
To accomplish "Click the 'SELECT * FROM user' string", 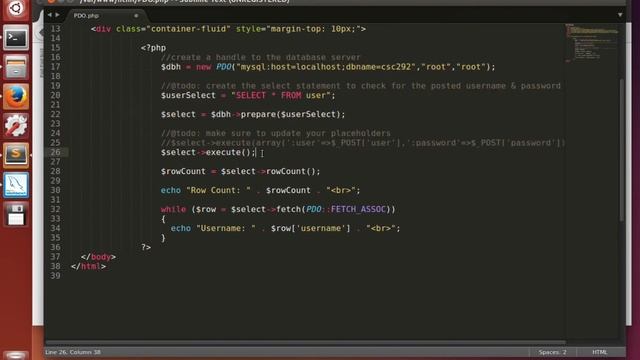I will coord(282,95).
